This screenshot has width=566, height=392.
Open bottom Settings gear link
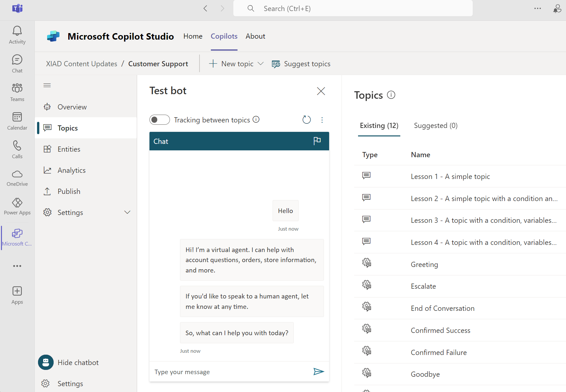pyautogui.click(x=62, y=384)
